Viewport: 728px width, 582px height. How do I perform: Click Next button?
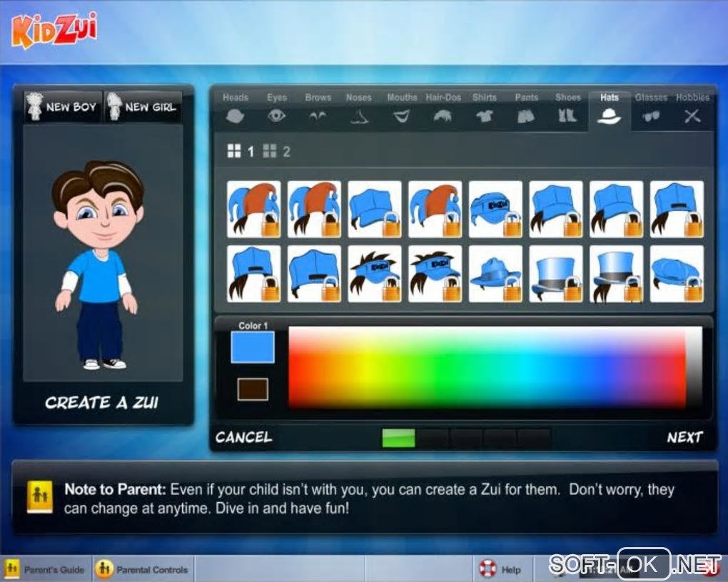point(685,437)
